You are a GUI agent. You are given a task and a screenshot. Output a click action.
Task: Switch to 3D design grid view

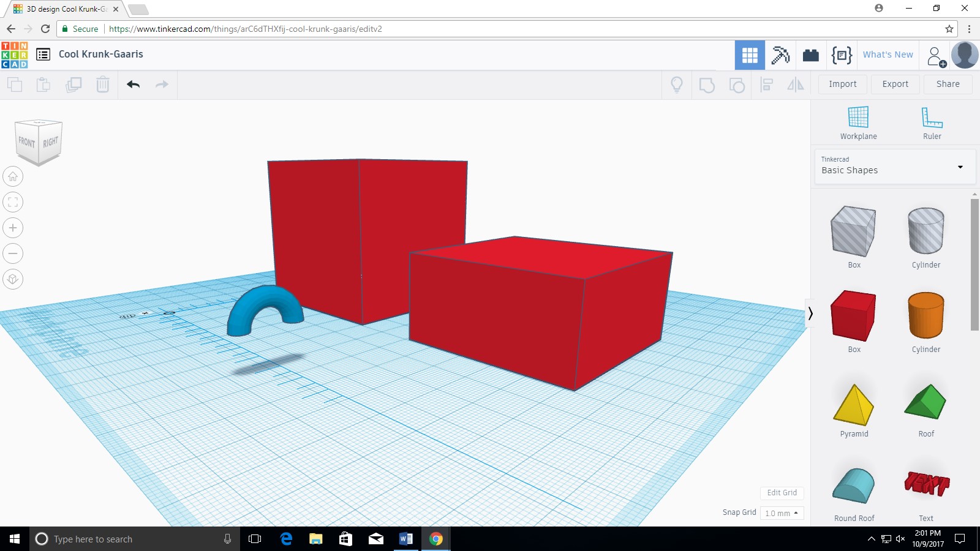click(x=750, y=55)
